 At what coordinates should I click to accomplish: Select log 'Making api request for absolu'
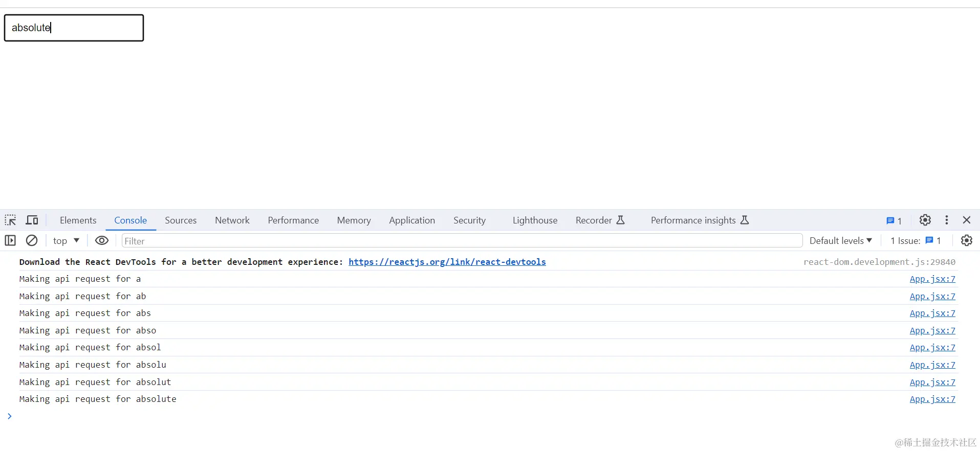point(93,365)
